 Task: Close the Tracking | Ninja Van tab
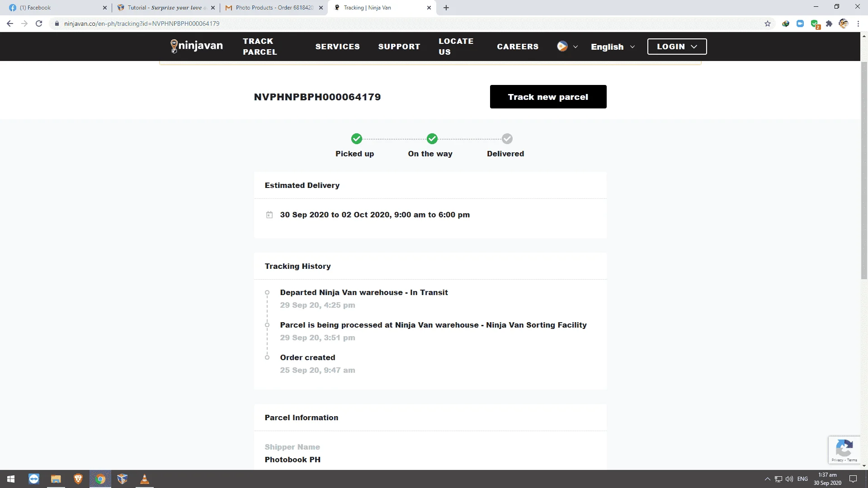429,8
